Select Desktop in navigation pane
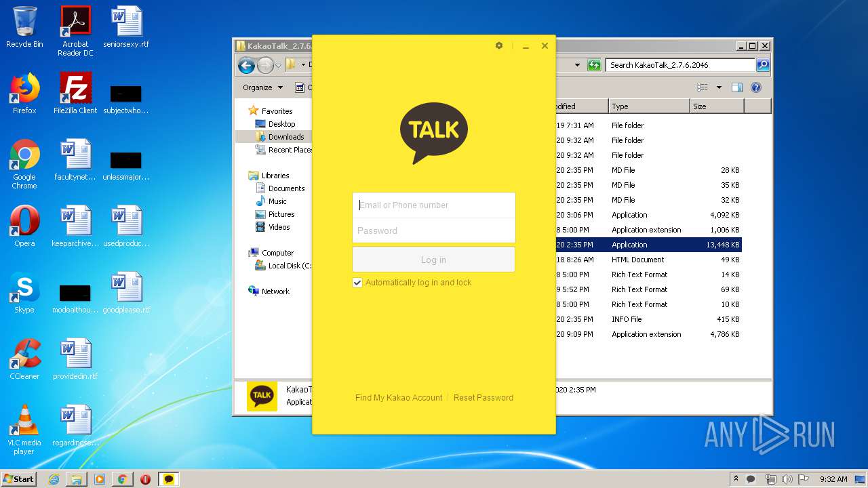868x488 pixels. tap(275, 124)
